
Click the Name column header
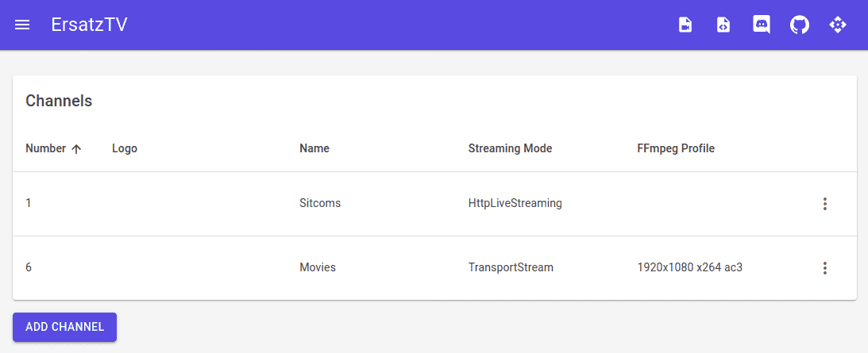pyautogui.click(x=314, y=148)
